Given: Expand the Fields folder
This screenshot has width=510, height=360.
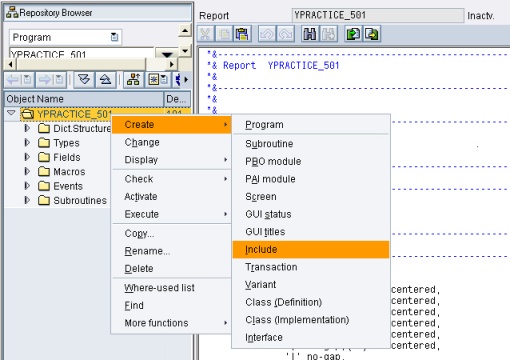Looking at the screenshot, I should pyautogui.click(x=27, y=157).
